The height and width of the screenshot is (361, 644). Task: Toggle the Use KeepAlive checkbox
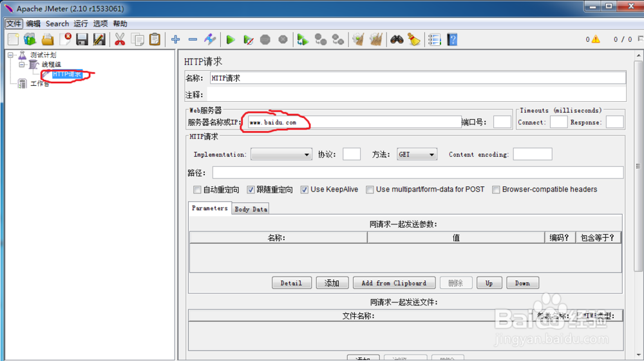(x=305, y=190)
